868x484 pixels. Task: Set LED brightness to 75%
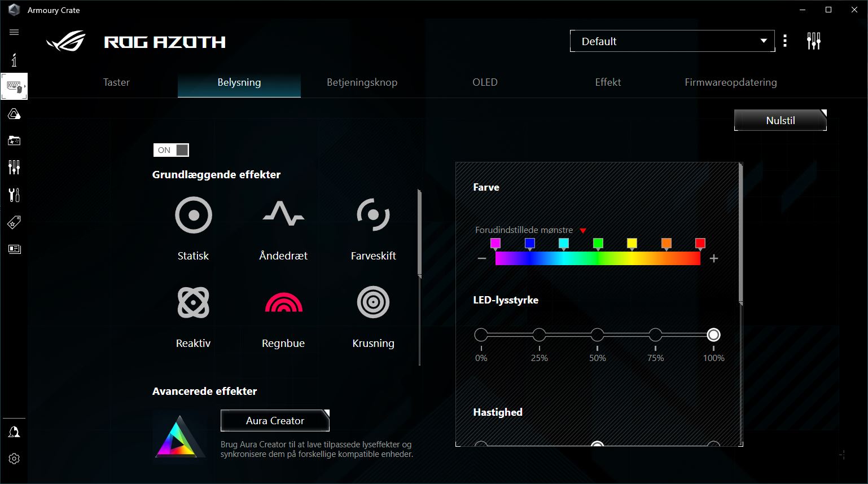655,335
